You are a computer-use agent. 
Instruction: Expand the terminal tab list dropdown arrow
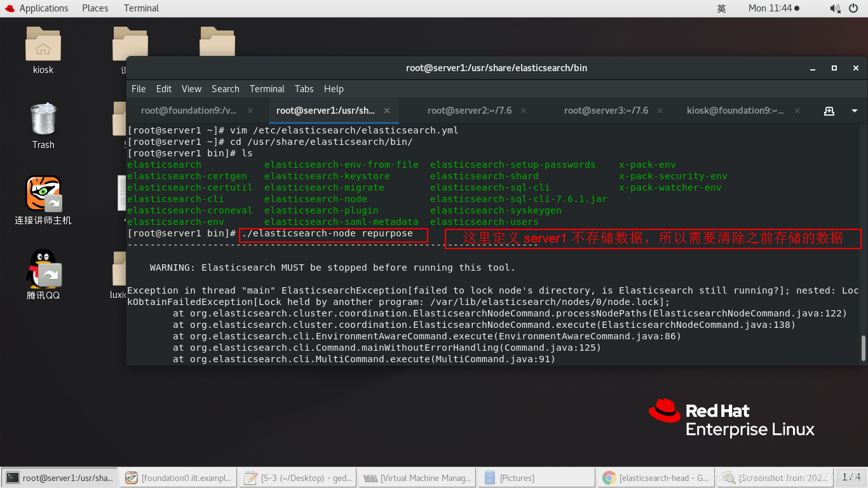coord(854,111)
